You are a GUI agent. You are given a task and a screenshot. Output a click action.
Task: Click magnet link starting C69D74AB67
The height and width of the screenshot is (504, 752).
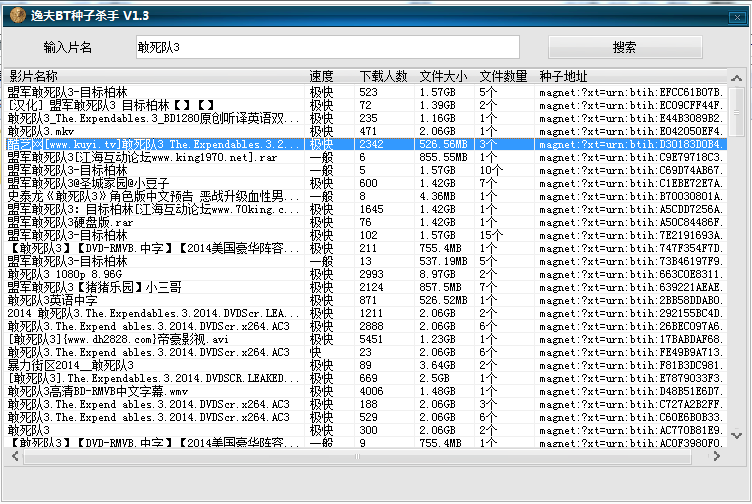coord(631,170)
